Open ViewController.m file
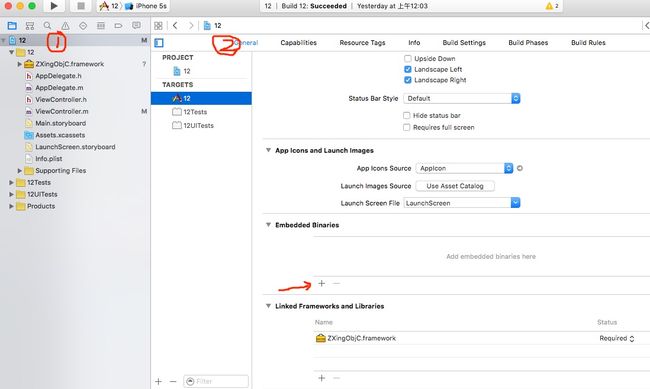 click(62, 112)
